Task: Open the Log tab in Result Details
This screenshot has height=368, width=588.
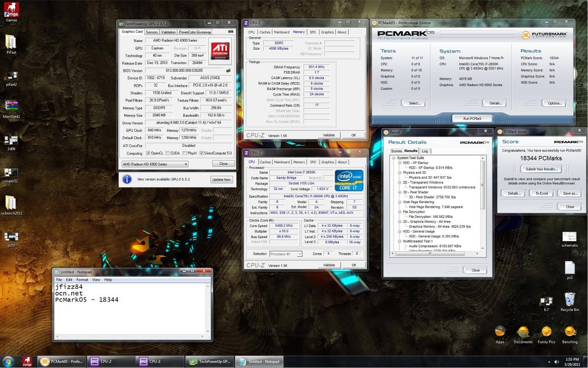Action: coord(424,151)
